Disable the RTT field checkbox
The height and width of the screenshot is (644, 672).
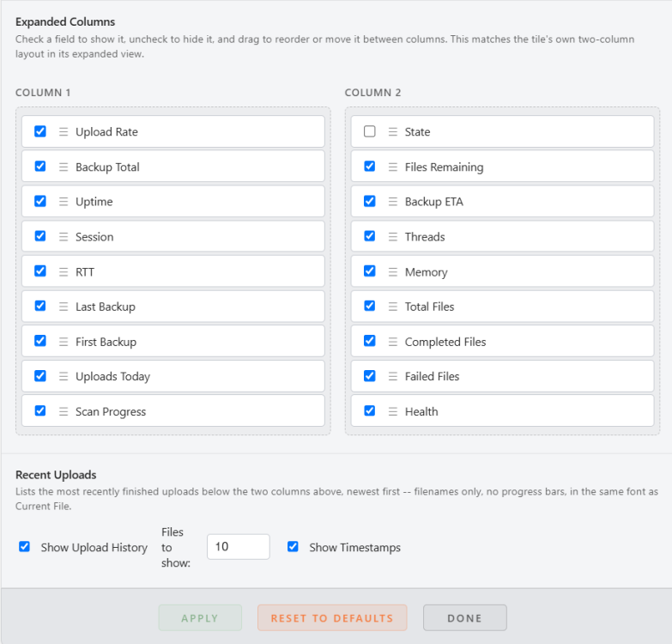click(40, 271)
